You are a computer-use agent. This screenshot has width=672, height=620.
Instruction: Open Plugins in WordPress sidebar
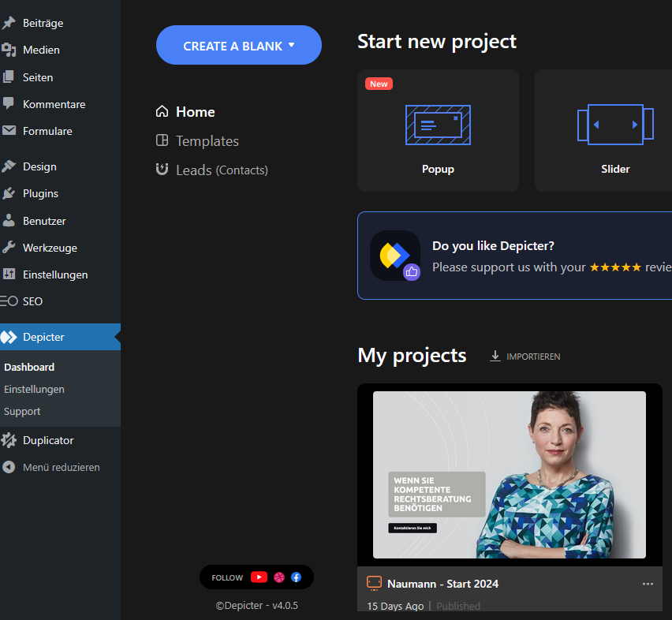click(40, 193)
